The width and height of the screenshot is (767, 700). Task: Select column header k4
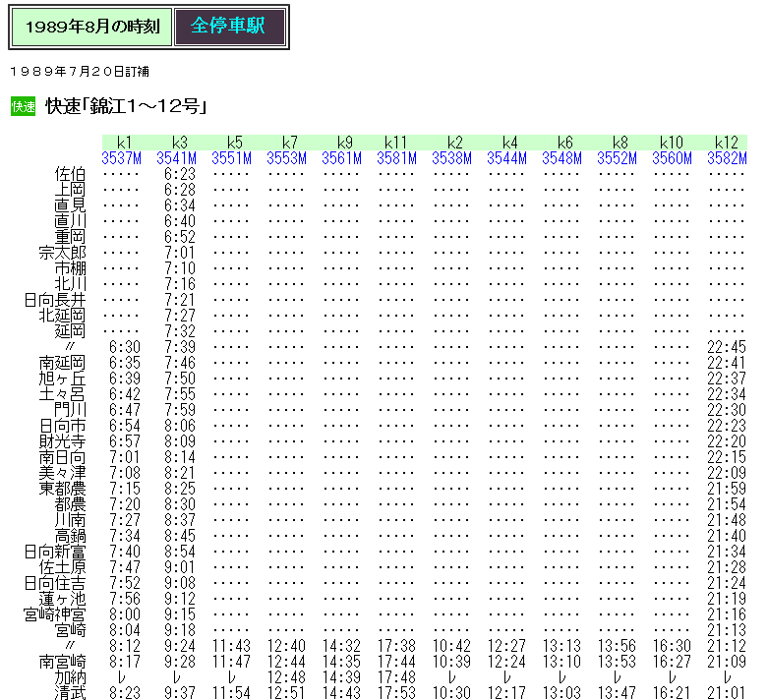pyautogui.click(x=509, y=143)
